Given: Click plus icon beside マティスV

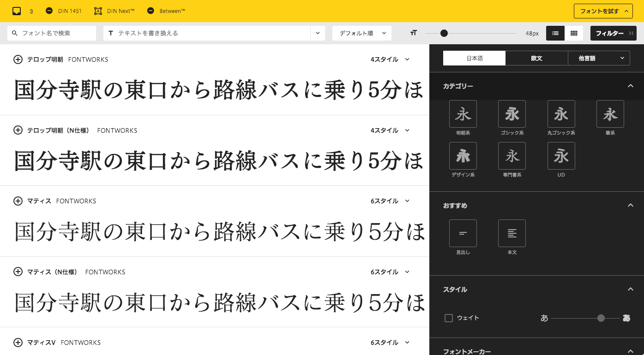Looking at the screenshot, I should (18, 343).
